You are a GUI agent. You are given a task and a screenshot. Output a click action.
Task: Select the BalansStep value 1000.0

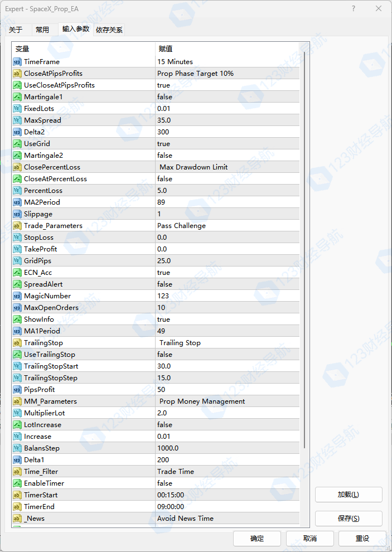(x=227, y=448)
